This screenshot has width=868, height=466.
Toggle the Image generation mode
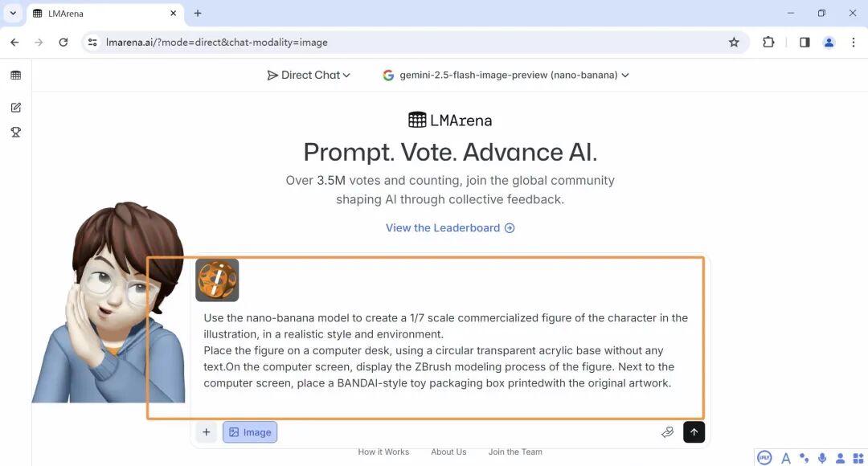pyautogui.click(x=250, y=432)
